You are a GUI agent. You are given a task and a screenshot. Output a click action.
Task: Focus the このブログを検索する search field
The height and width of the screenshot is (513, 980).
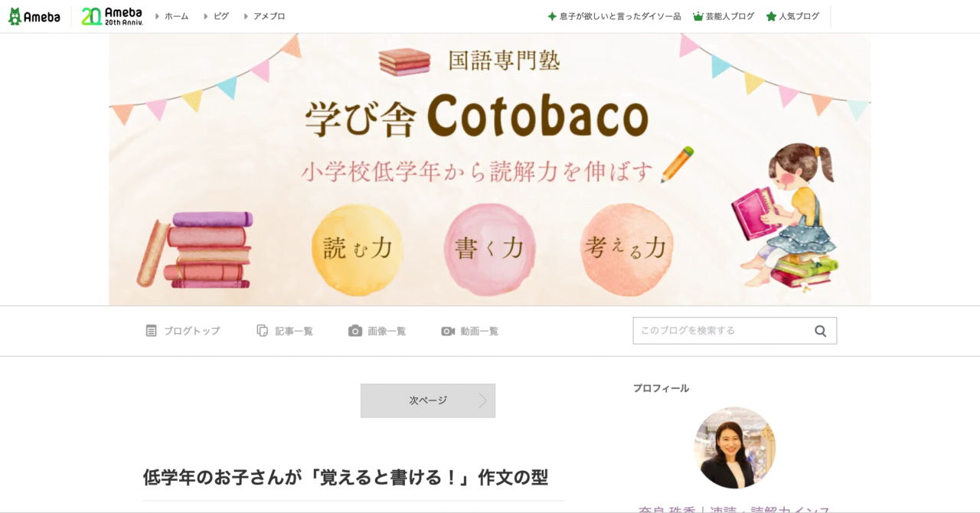tap(723, 331)
